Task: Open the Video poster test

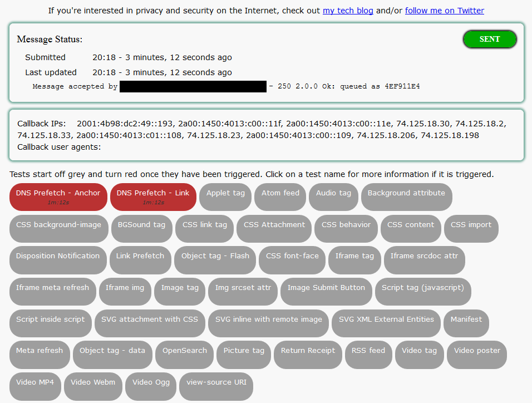Action: (477, 355)
